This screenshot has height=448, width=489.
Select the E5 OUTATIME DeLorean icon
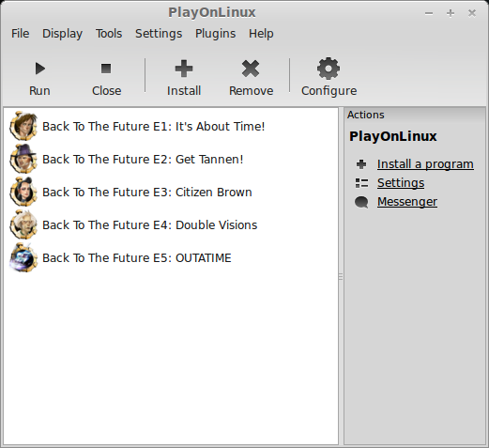(23, 257)
